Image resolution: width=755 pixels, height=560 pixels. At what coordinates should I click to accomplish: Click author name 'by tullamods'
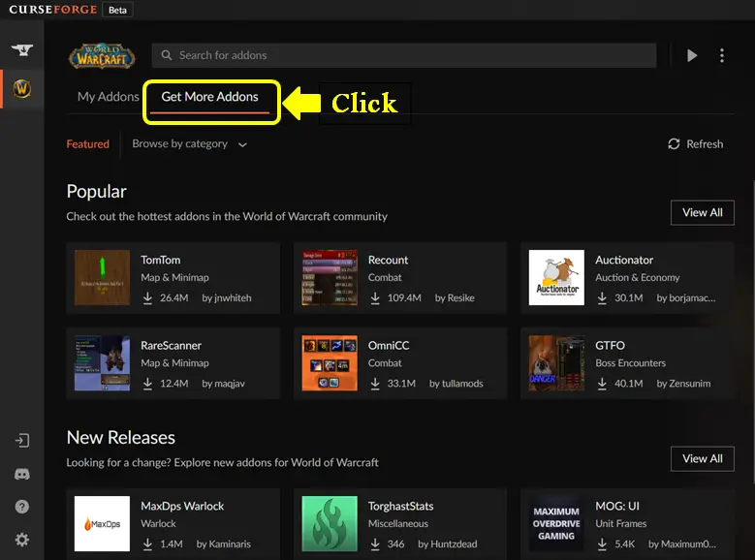tap(456, 384)
